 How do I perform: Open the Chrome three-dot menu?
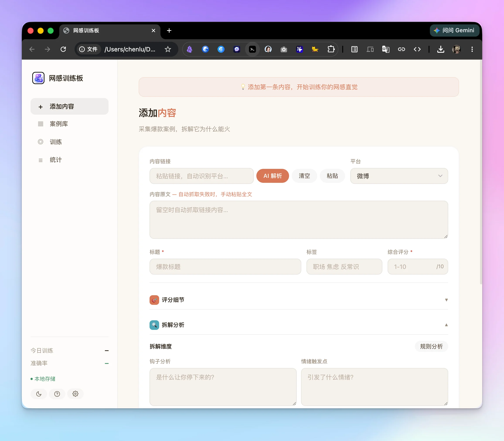[x=472, y=49]
